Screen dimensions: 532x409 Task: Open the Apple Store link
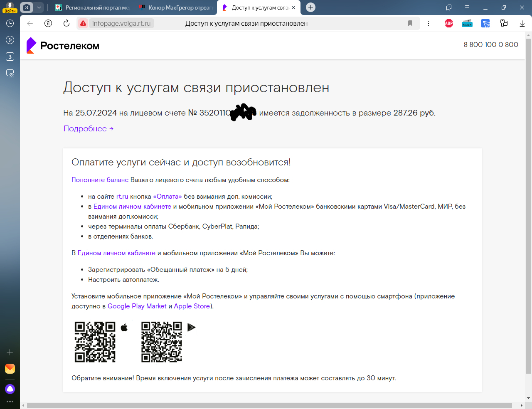coord(192,306)
